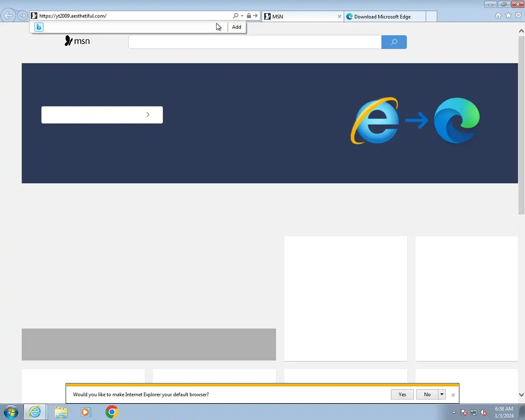Click the network tray icon
This screenshot has height=420, width=525.
pos(474,413)
